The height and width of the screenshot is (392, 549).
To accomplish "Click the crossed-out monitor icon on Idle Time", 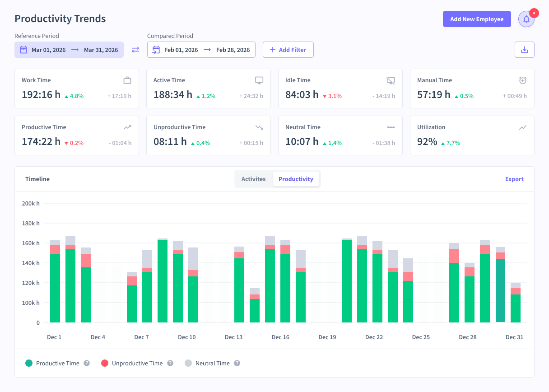I will (x=391, y=80).
